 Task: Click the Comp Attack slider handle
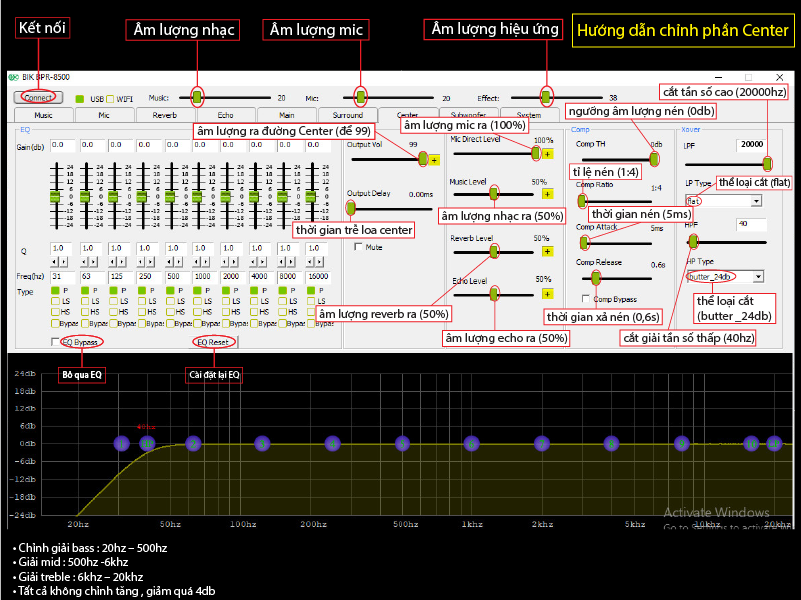tap(585, 243)
